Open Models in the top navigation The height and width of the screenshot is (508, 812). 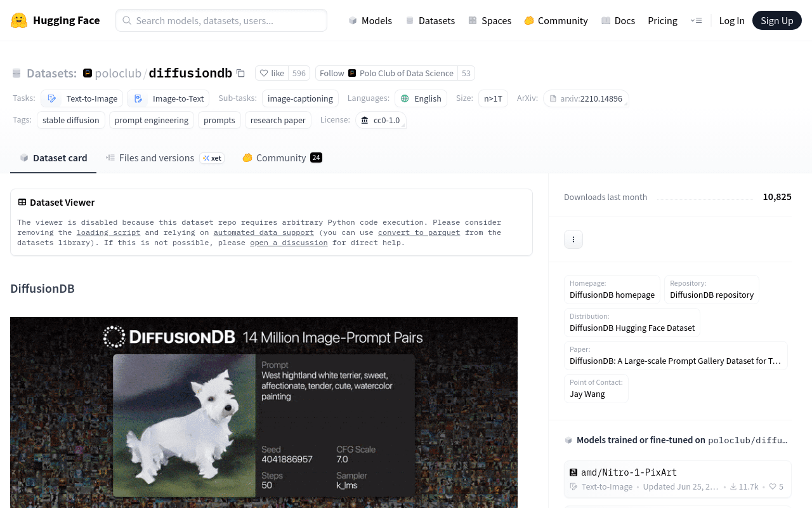tap(370, 20)
